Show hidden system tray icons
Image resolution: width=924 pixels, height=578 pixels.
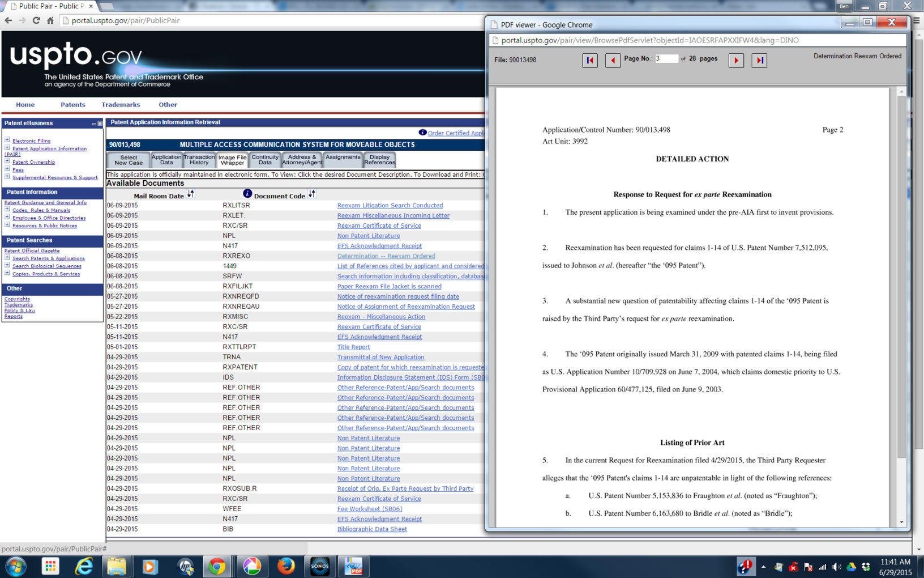764,567
